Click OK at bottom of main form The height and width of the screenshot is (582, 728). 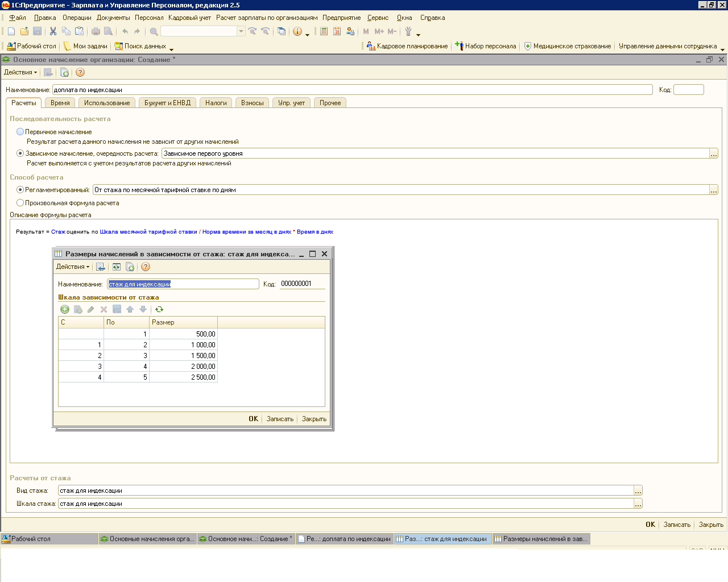[x=650, y=525]
